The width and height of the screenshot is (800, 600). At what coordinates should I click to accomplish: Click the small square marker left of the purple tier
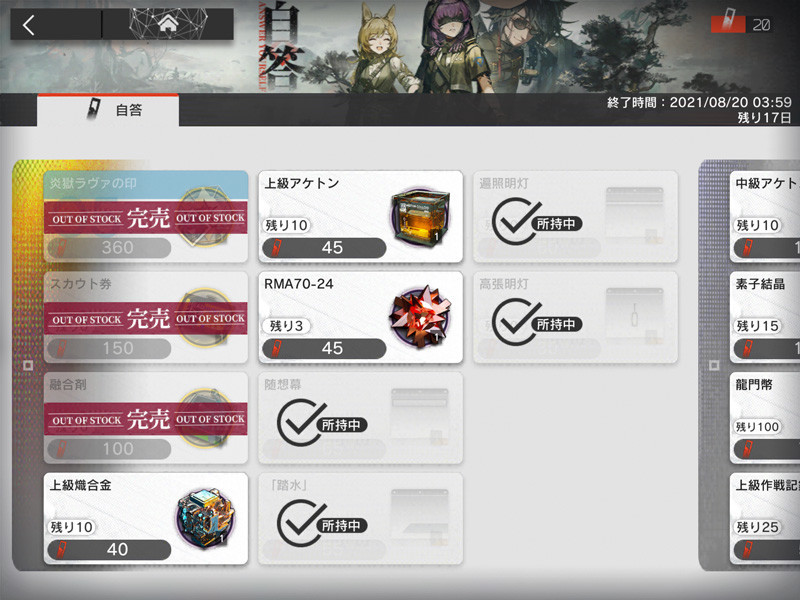click(x=714, y=365)
